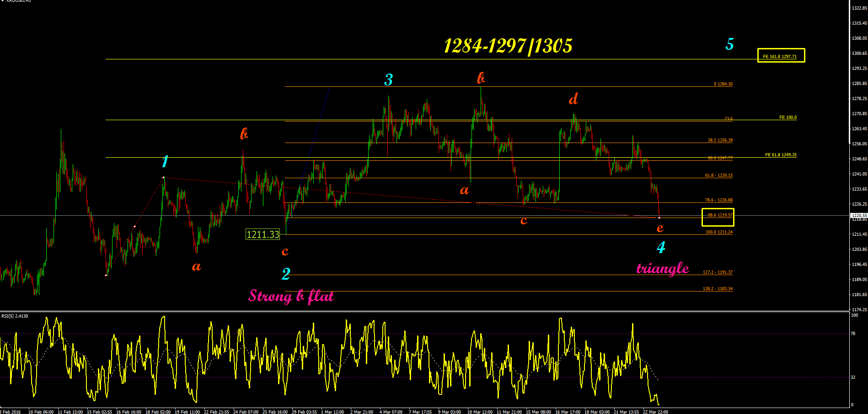Select the "1322.85" price axis value
The height and width of the screenshot is (414, 868).
click(x=859, y=8)
